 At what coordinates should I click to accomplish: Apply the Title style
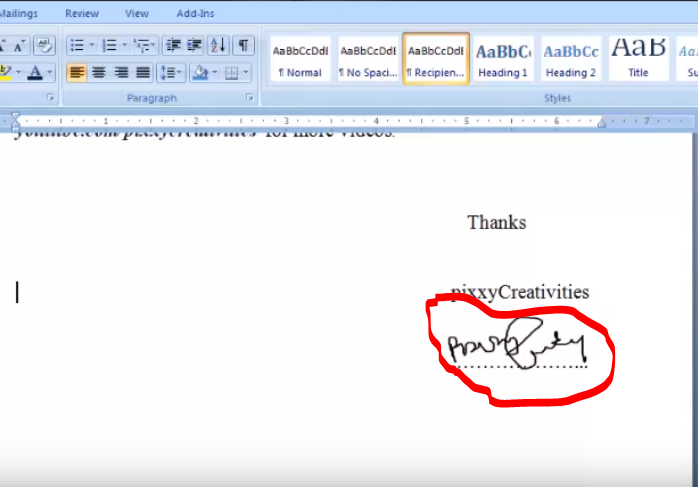point(638,59)
